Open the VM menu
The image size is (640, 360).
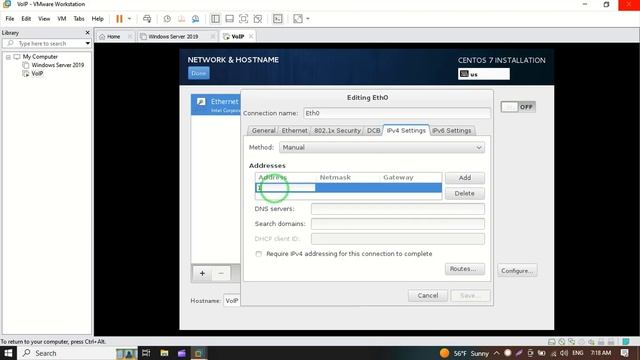(62, 19)
